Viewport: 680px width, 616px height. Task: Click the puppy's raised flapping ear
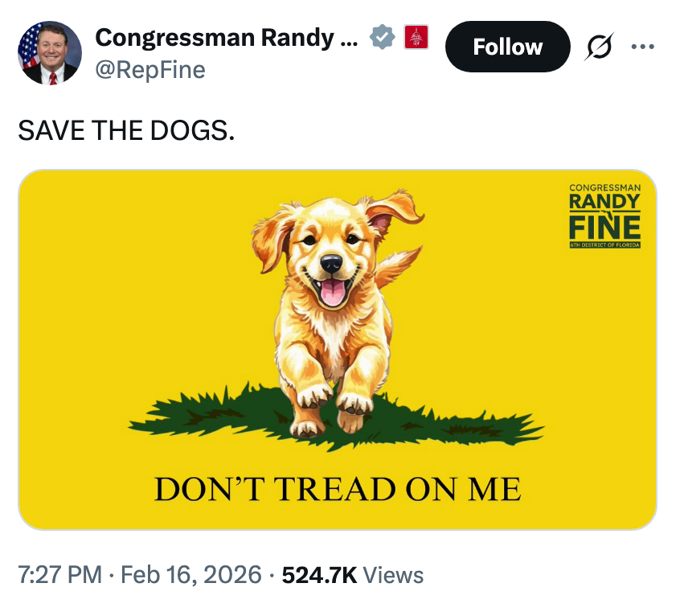tap(394, 211)
